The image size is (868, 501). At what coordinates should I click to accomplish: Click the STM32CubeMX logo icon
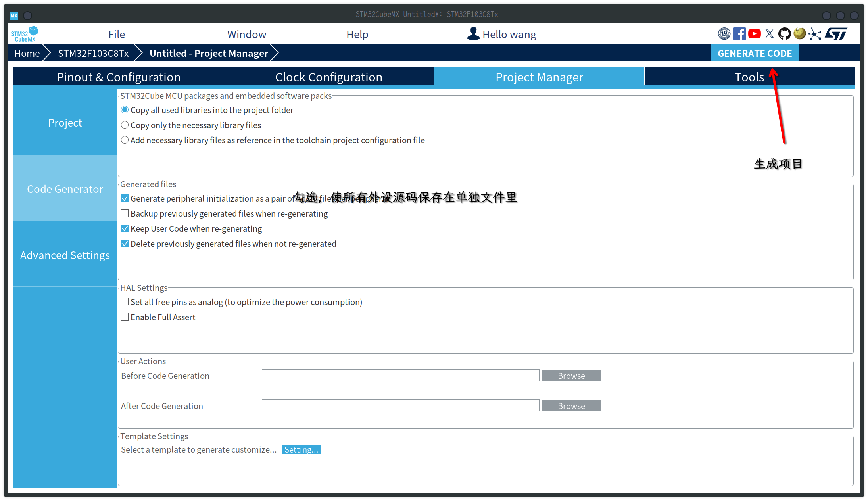point(25,34)
